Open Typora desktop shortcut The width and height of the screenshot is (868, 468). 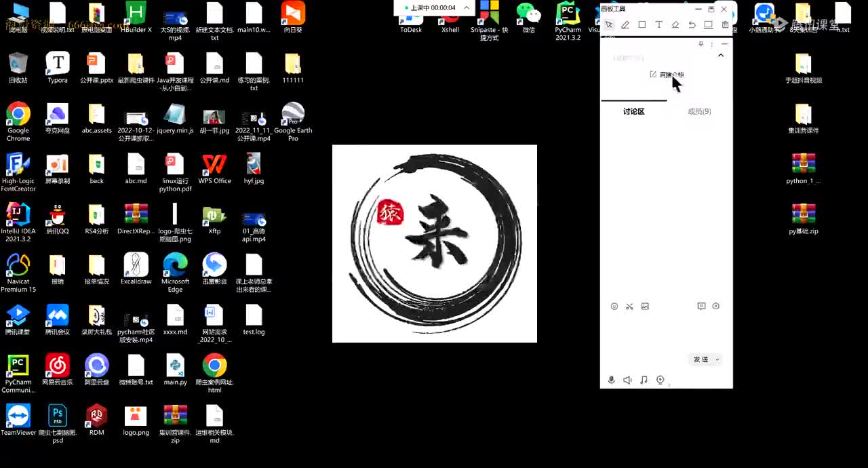(58, 68)
